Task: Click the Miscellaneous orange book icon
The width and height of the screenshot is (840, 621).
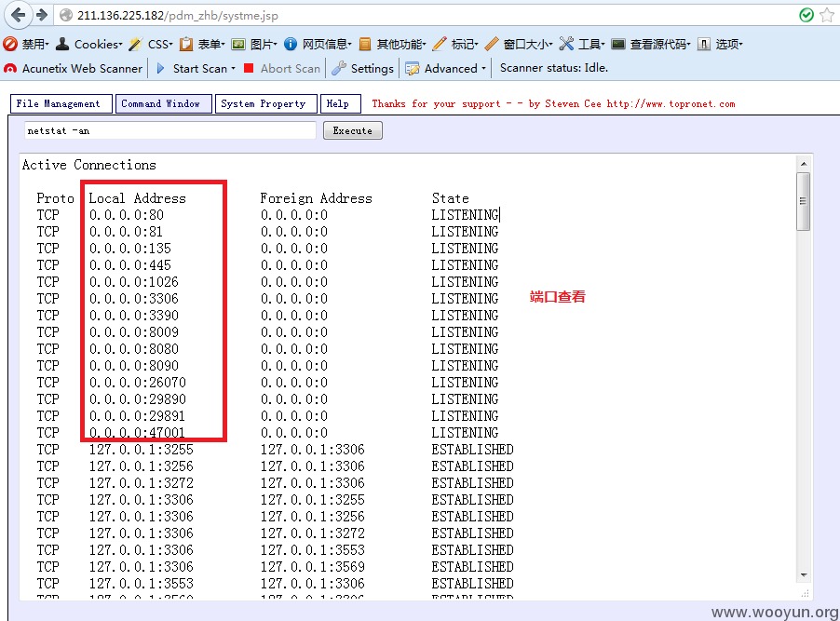Action: 365,44
